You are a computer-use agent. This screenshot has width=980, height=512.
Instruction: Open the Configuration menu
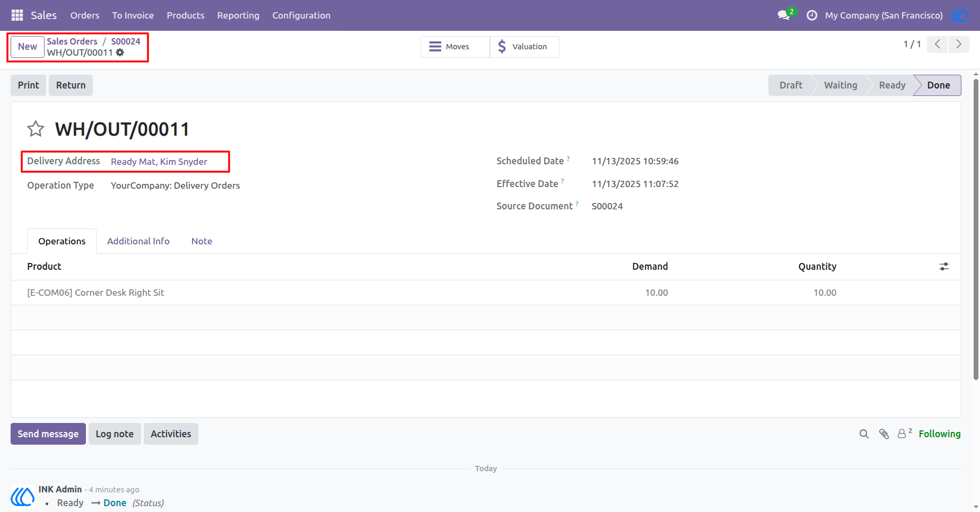[301, 15]
